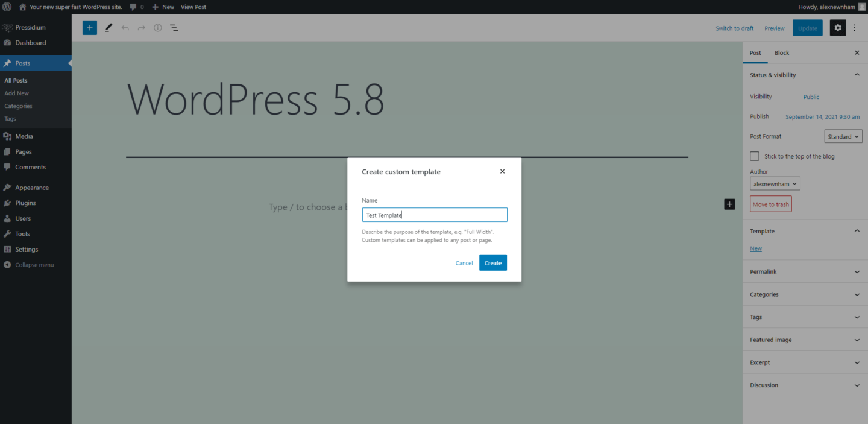
Task: Click the Dashboard gauge icon
Action: [x=7, y=43]
